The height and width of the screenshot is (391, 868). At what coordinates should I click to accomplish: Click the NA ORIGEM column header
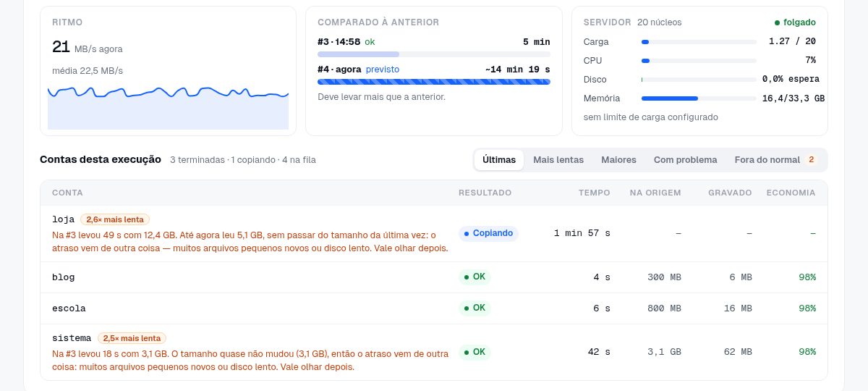tap(655, 193)
